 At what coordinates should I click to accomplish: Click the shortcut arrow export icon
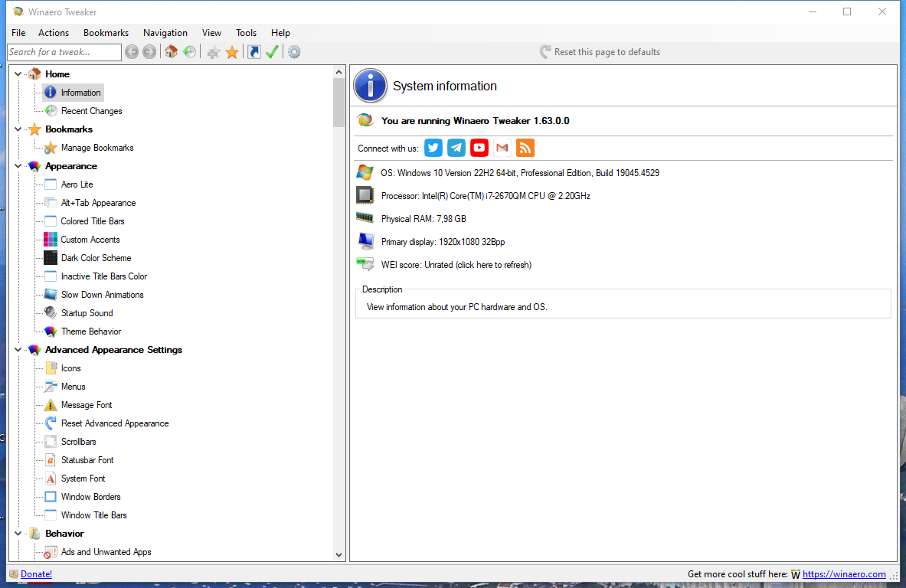tap(253, 52)
